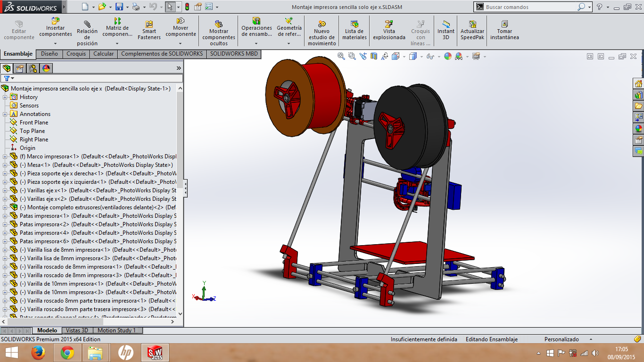The image size is (644, 362).
Task: Open File Explorer folder icon in task pane
Action: point(638,106)
